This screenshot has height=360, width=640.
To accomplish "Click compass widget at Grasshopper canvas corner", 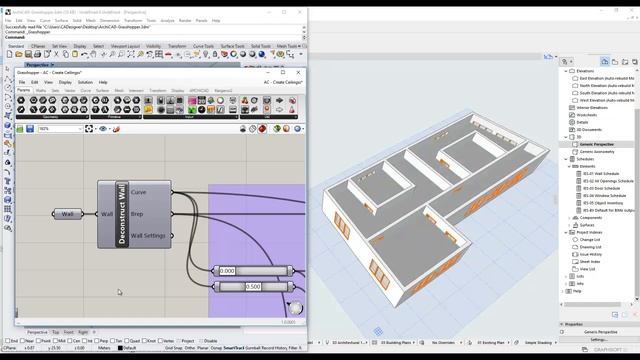I will click(295, 308).
